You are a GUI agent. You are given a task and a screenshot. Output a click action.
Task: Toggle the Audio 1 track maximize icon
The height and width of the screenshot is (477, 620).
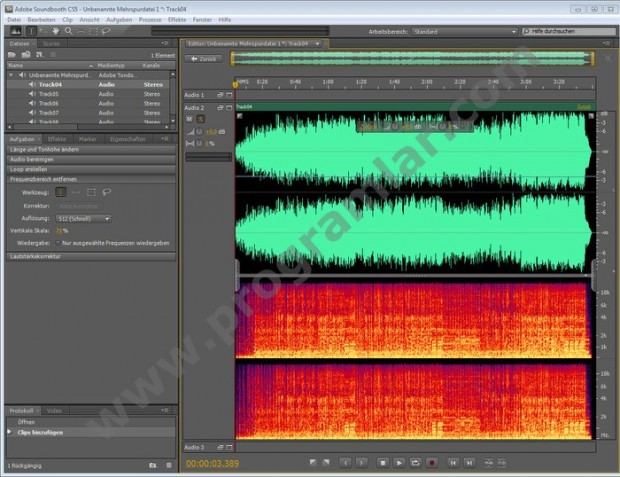click(229, 95)
